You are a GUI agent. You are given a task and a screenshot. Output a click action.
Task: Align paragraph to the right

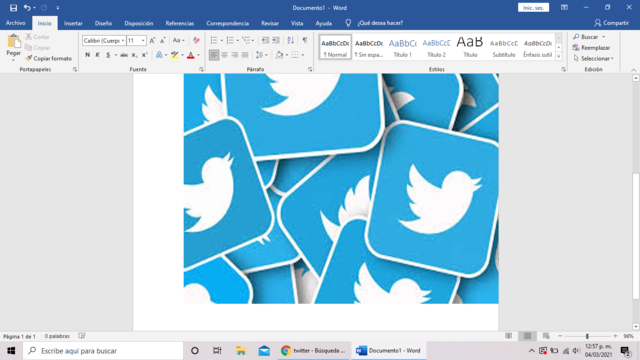[235, 55]
